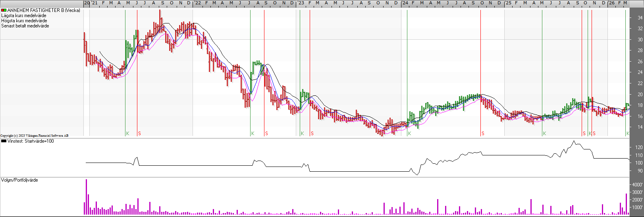
Task: Click the Lägsta kurs medelvärde legend label
Action: point(24,15)
